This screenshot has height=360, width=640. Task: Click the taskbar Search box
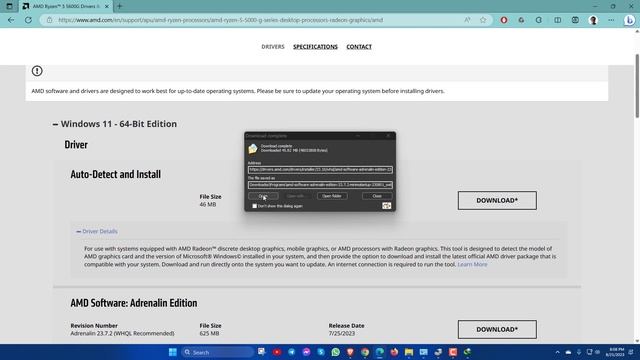click(218, 352)
